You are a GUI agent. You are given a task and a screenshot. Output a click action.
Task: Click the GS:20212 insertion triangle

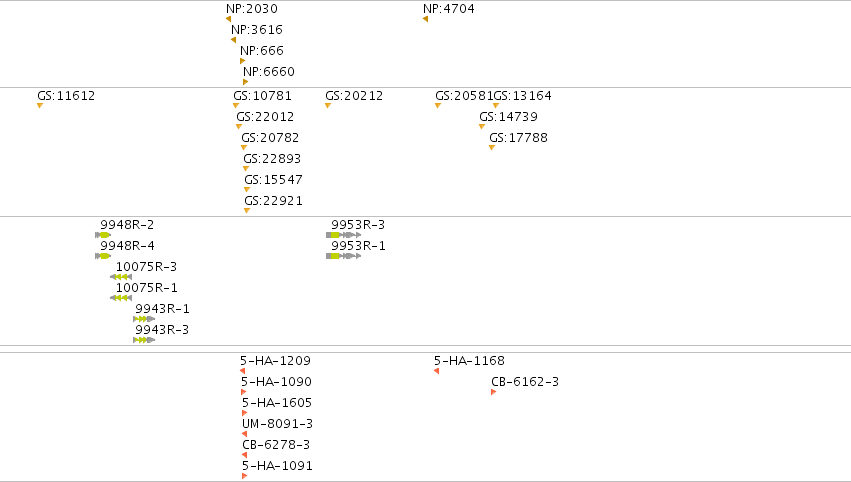coord(328,105)
